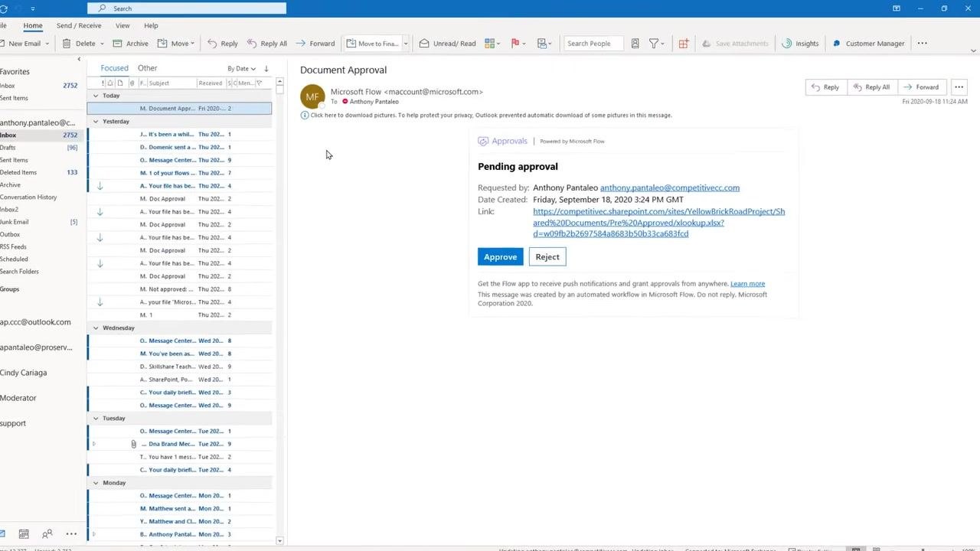The image size is (980, 551).
Task: Open the SharePoint xlookup.xlsx link
Action: 658,223
